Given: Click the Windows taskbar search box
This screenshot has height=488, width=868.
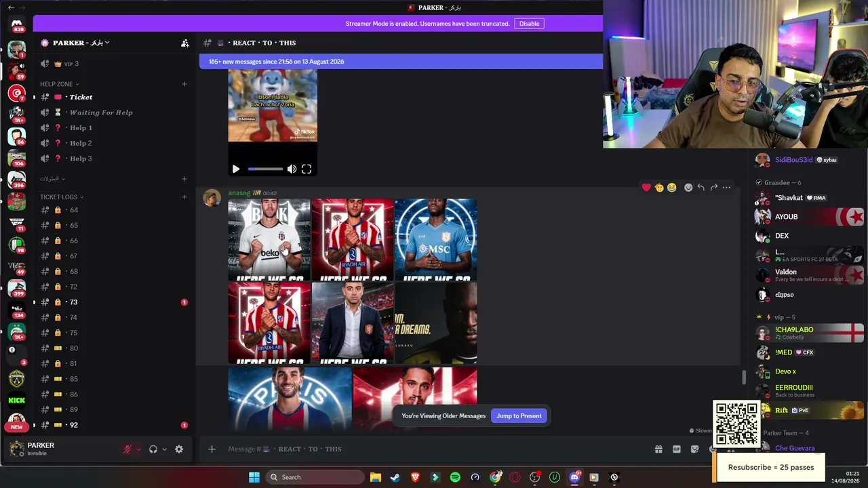Looking at the screenshot, I should click(314, 477).
